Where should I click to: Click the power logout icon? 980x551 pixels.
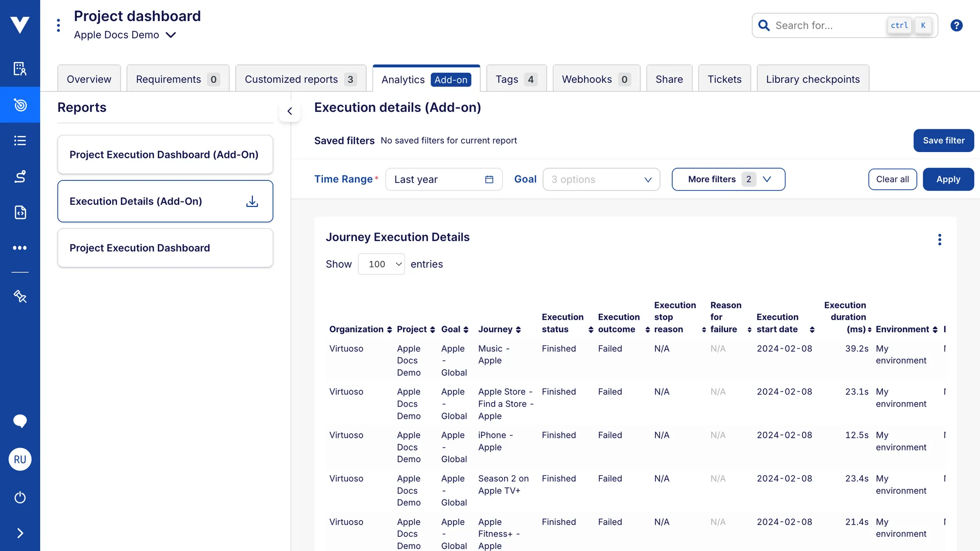pyautogui.click(x=20, y=498)
